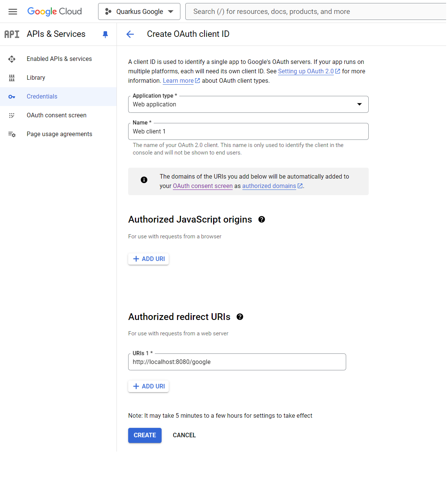Open OAuth consent screen link in notice
This screenshot has height=479, width=448.
[x=203, y=186]
